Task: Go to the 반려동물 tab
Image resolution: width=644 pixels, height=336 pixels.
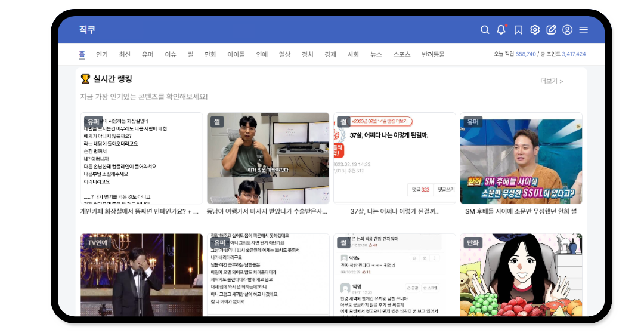Action: click(433, 54)
